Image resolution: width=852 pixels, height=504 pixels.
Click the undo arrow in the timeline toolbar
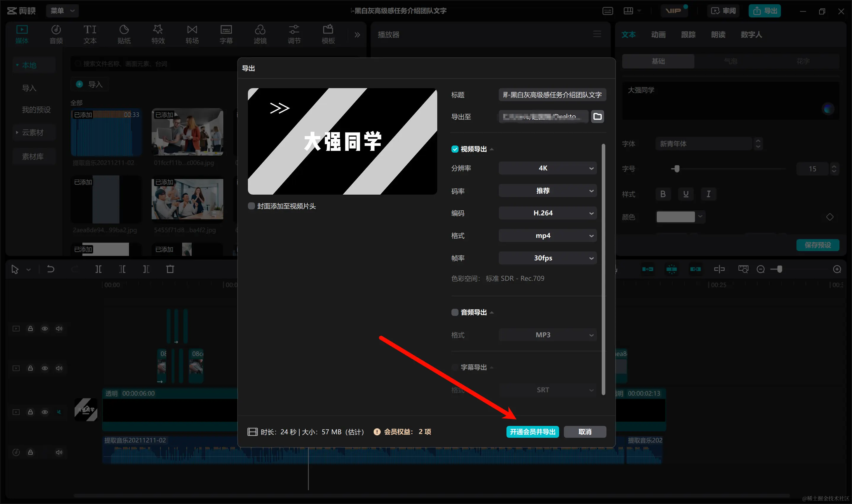pos(51,269)
